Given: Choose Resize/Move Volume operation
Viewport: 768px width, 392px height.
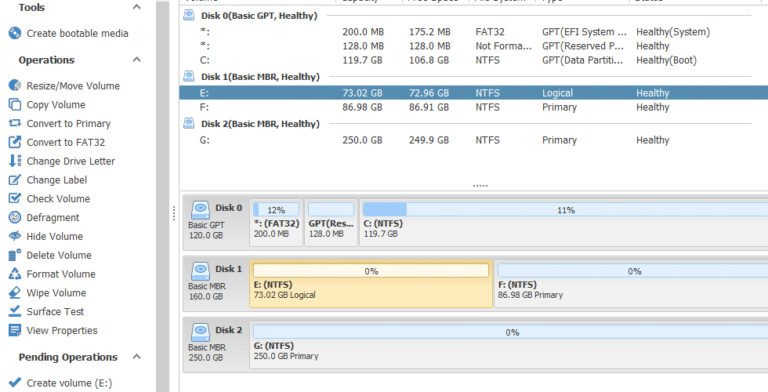Looking at the screenshot, I should [73, 86].
